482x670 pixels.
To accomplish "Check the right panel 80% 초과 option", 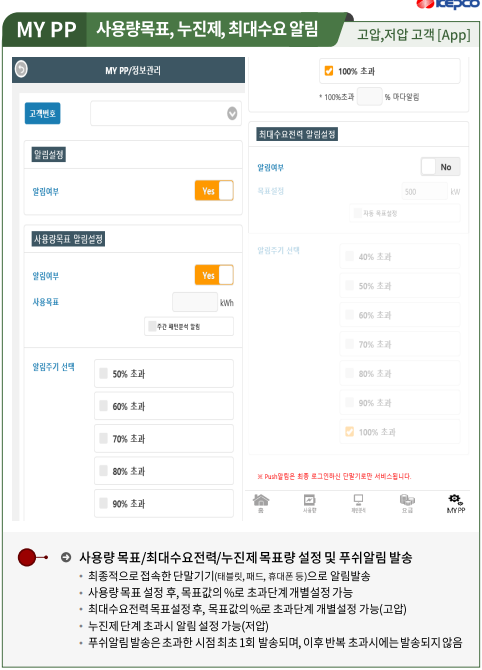I will click(350, 373).
